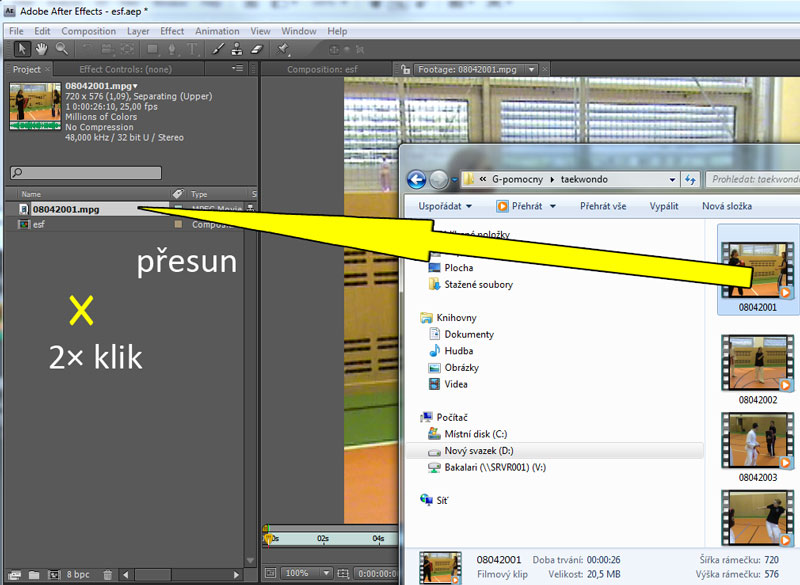Select the Clone Stamp tool
800x585 pixels.
[x=237, y=48]
